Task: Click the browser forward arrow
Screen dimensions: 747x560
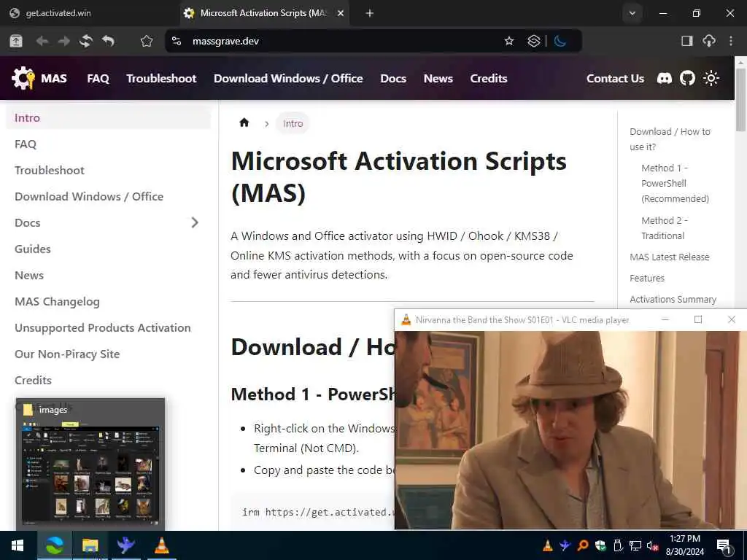Action: [x=64, y=41]
